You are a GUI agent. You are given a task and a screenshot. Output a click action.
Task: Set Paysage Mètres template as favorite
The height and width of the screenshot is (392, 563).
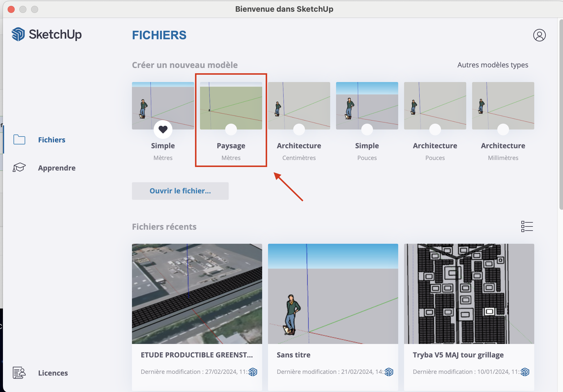(x=231, y=129)
